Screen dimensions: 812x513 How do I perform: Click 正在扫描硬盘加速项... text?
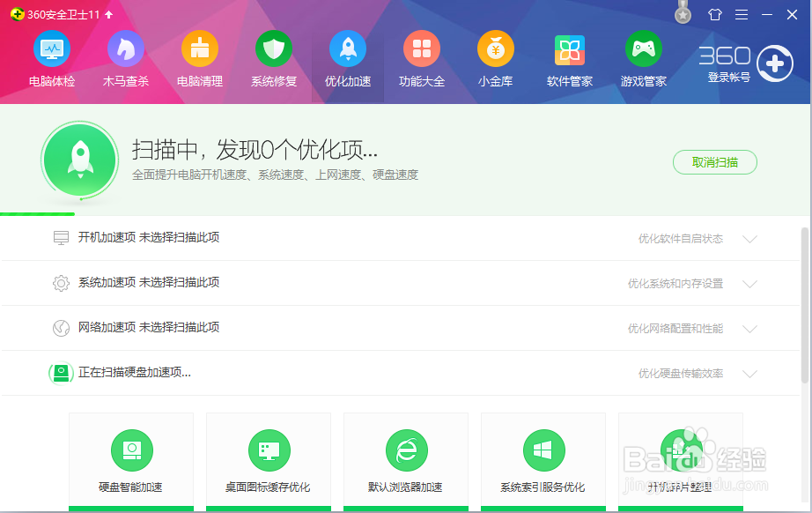coord(135,373)
